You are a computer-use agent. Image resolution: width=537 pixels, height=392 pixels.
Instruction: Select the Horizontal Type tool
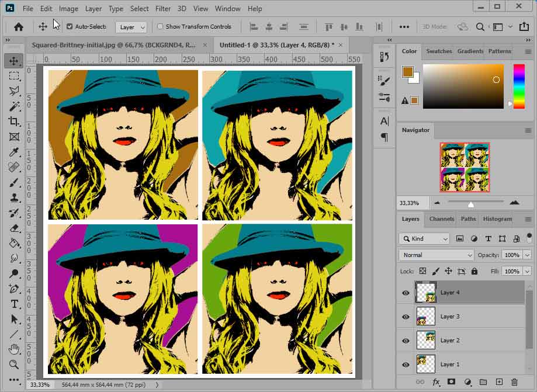(x=13, y=304)
